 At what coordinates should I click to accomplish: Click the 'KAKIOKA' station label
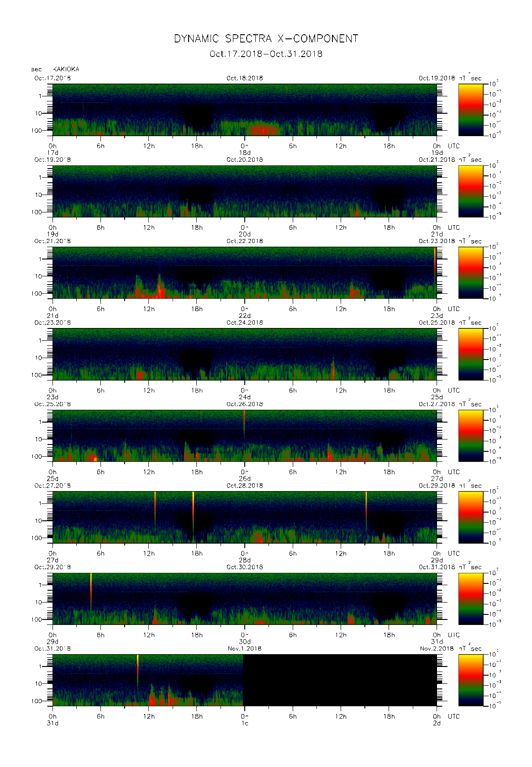coord(66,69)
